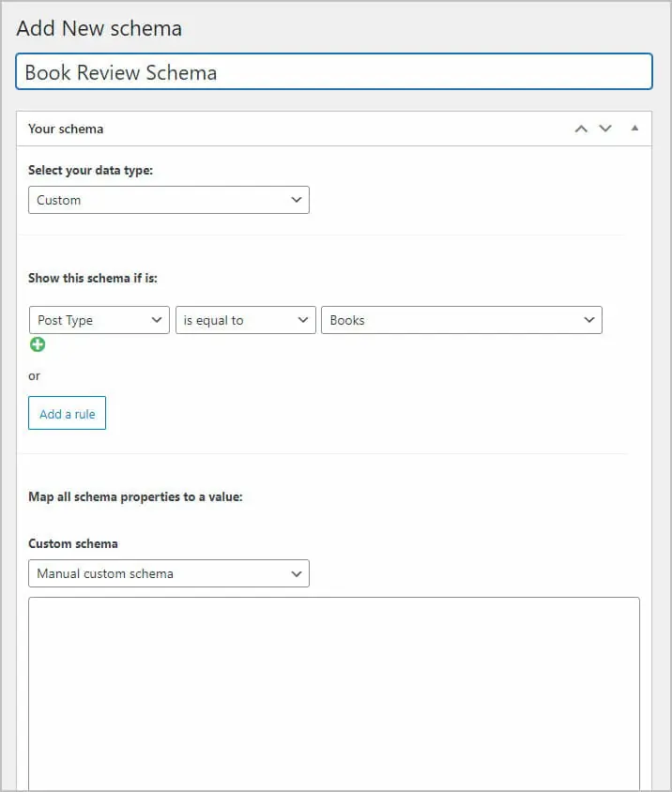Open the 'is equal to' comparison dropdown
The height and width of the screenshot is (792, 672).
245,319
